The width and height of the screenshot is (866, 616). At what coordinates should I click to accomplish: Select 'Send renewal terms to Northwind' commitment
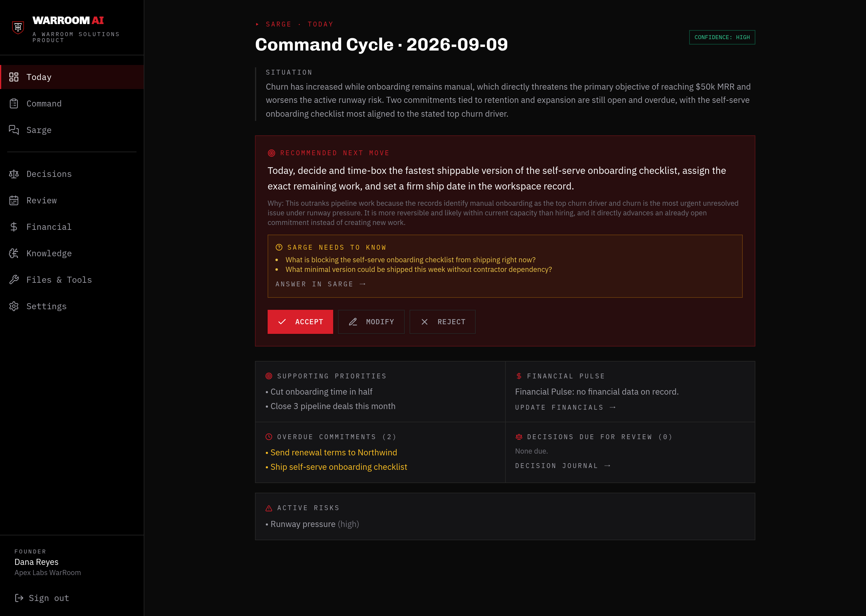click(x=334, y=452)
